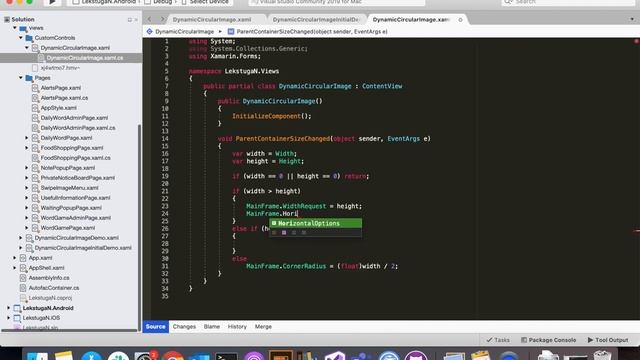Click the Solution pad auto-hide icon

[x=130, y=20]
